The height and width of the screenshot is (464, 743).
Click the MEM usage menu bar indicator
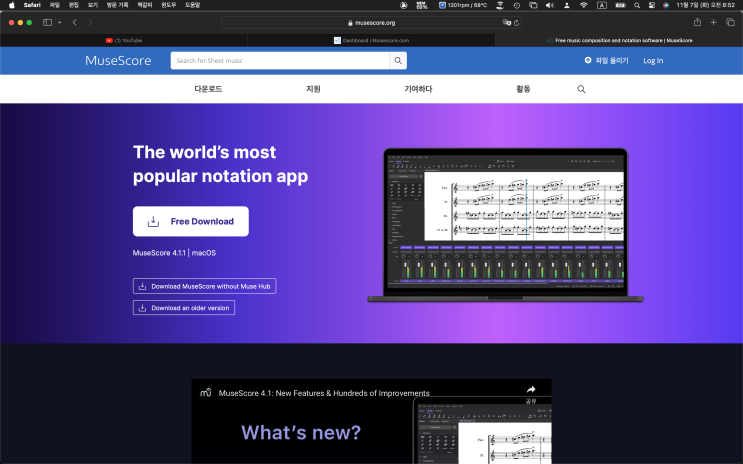[421, 5]
